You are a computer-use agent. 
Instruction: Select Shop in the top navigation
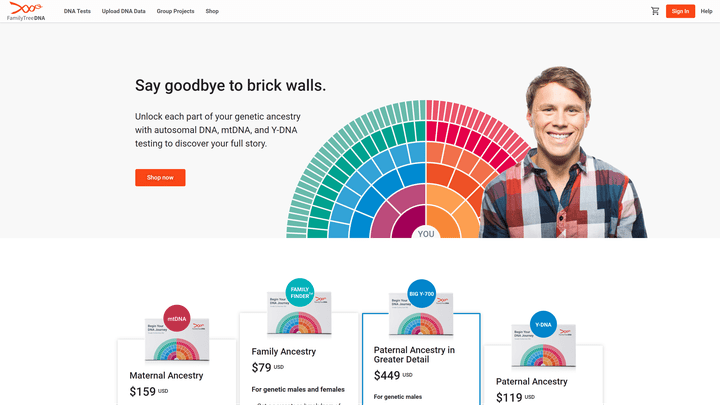click(212, 11)
